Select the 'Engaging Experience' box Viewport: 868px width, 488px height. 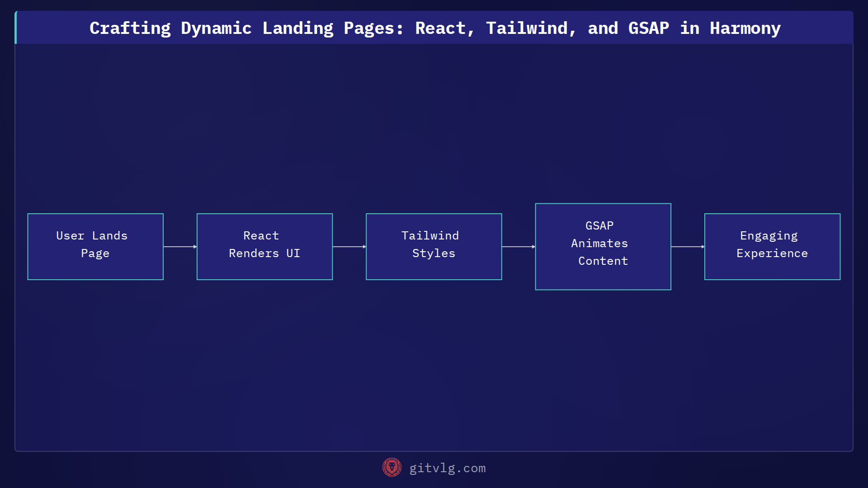772,247
